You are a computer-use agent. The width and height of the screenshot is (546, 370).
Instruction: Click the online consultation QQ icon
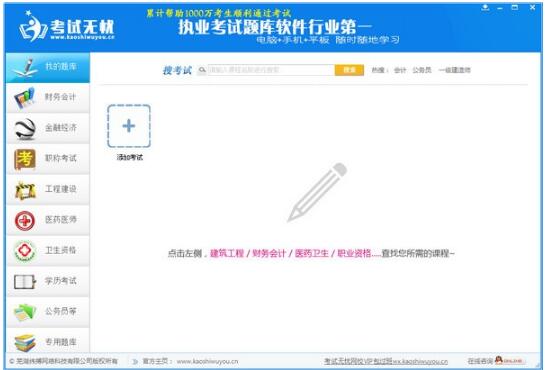pyautogui.click(x=510, y=361)
